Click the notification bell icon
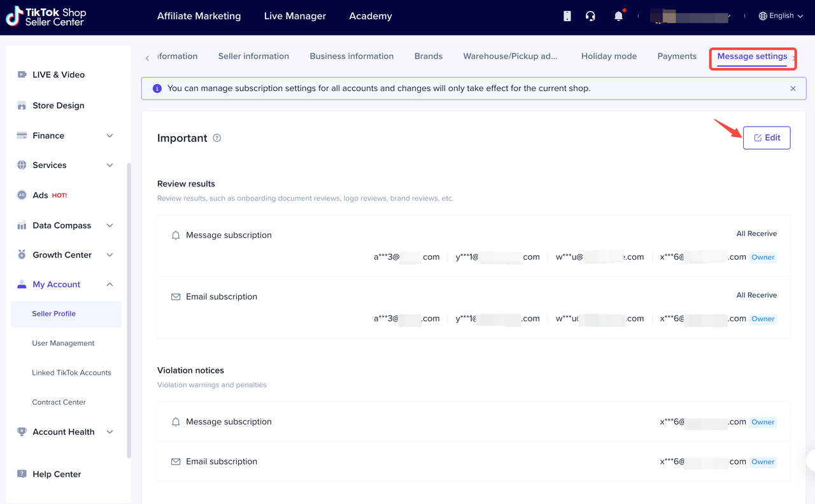This screenshot has width=815, height=504. click(618, 16)
